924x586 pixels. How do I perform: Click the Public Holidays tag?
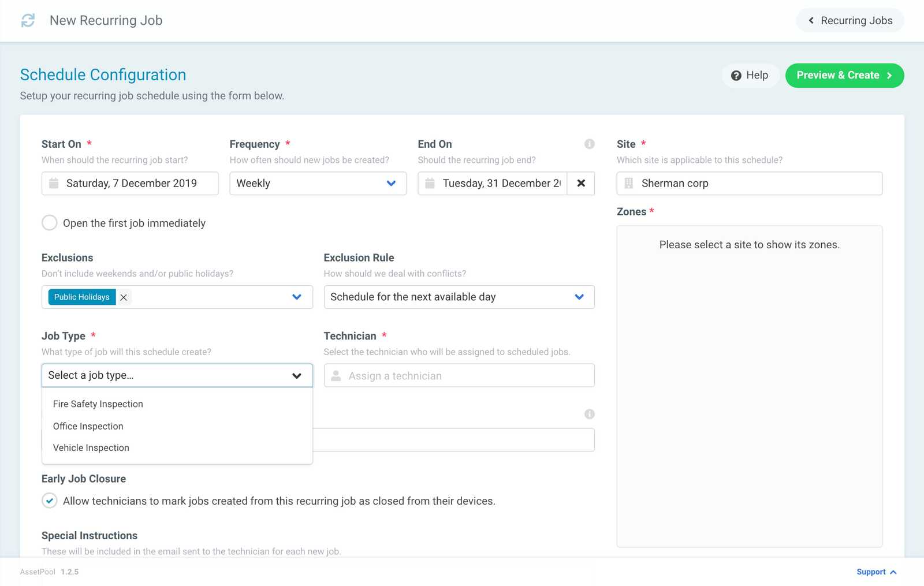[82, 297]
